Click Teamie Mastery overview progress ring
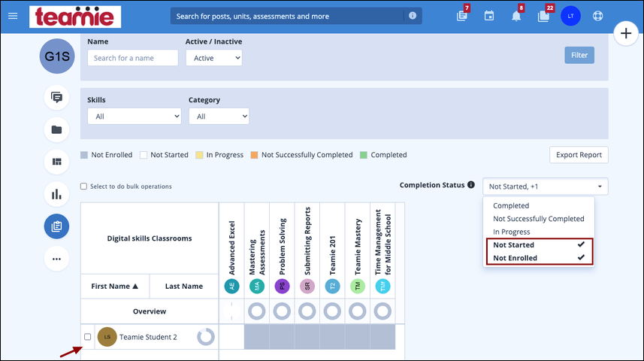Viewport: 644px width, 361px height. (x=358, y=311)
